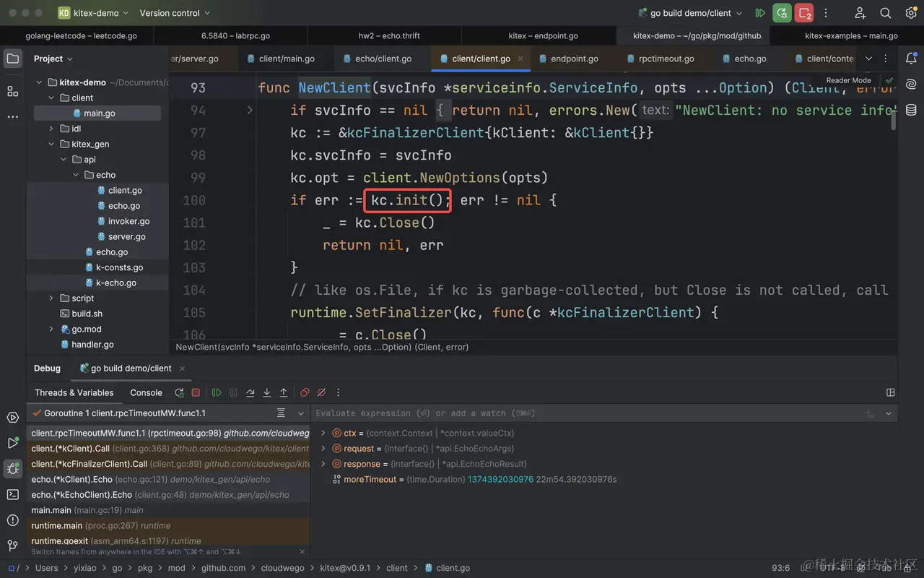Select the Threads & Variables debug tab

74,392
